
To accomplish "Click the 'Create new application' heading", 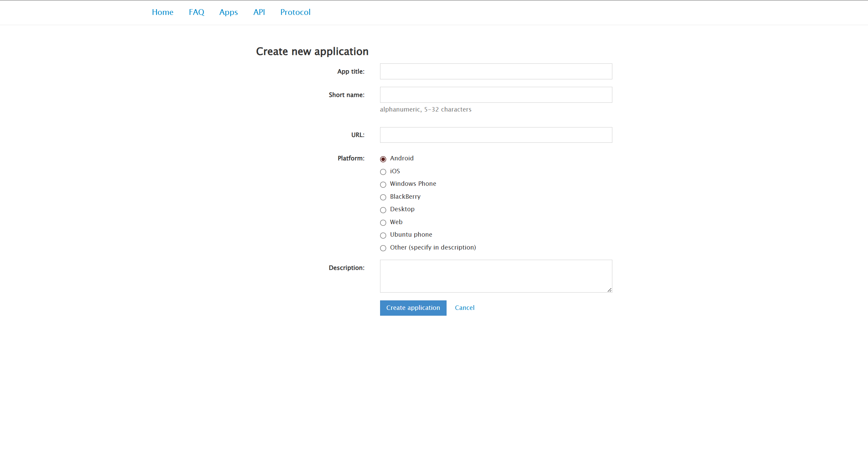I will (312, 52).
